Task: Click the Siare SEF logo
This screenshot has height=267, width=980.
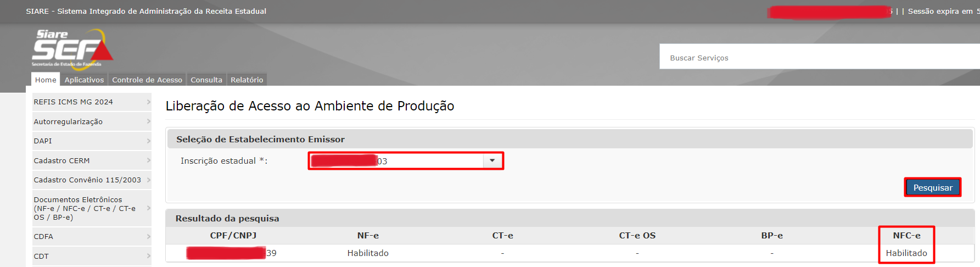Action: 72,49
